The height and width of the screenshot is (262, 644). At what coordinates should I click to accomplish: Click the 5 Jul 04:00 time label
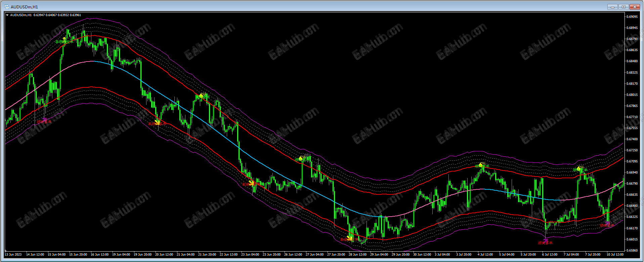(507, 255)
